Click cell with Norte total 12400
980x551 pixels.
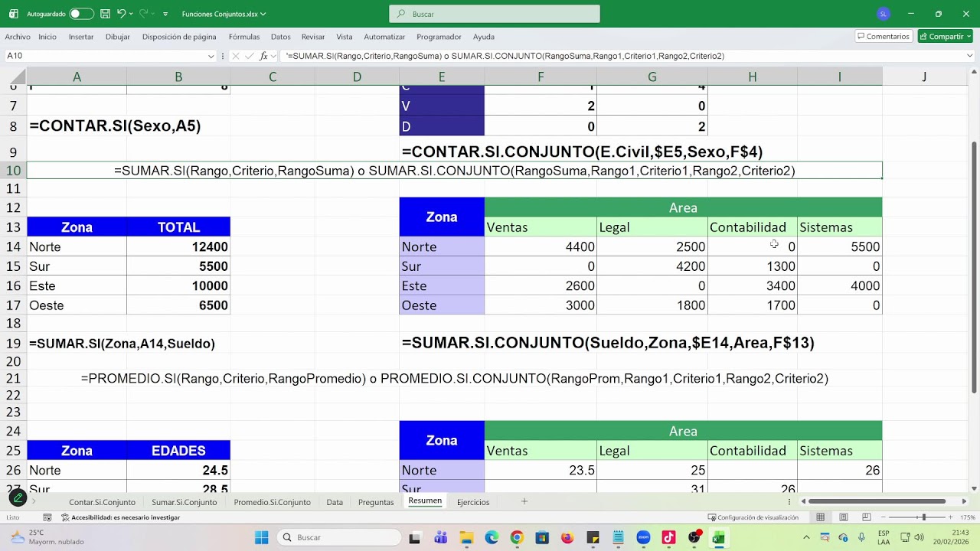[x=178, y=246]
